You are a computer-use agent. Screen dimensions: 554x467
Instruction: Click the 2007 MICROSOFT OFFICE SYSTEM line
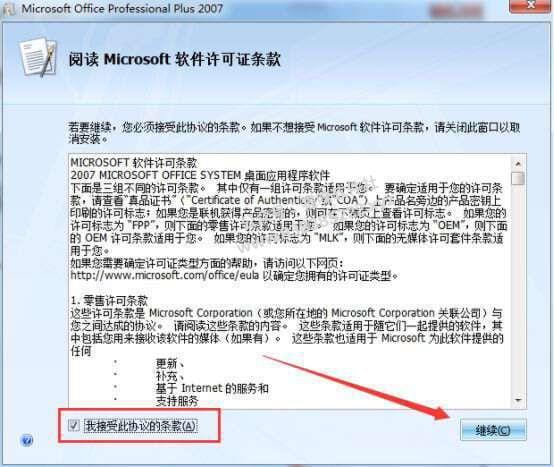(200, 175)
